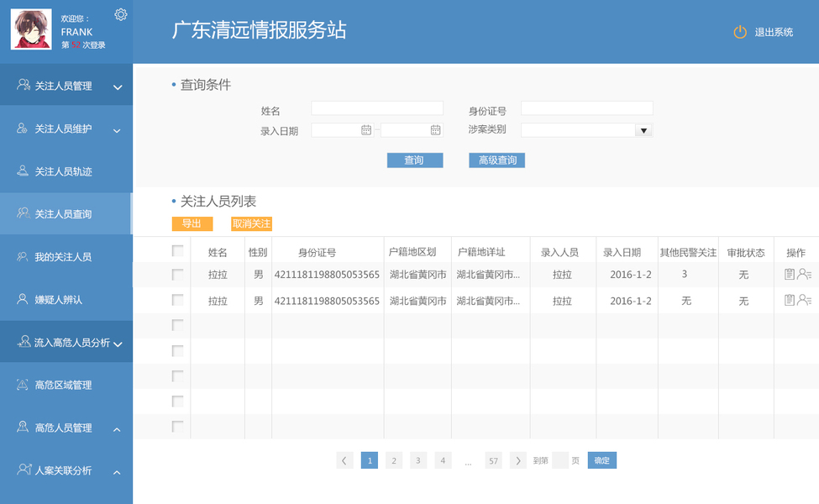Go to page 4
The height and width of the screenshot is (504, 819).
coord(443,460)
